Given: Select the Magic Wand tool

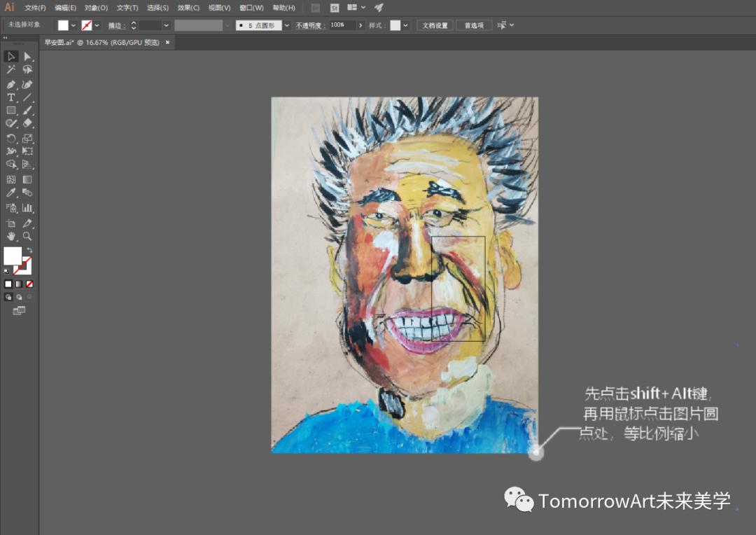Looking at the screenshot, I should (x=11, y=69).
